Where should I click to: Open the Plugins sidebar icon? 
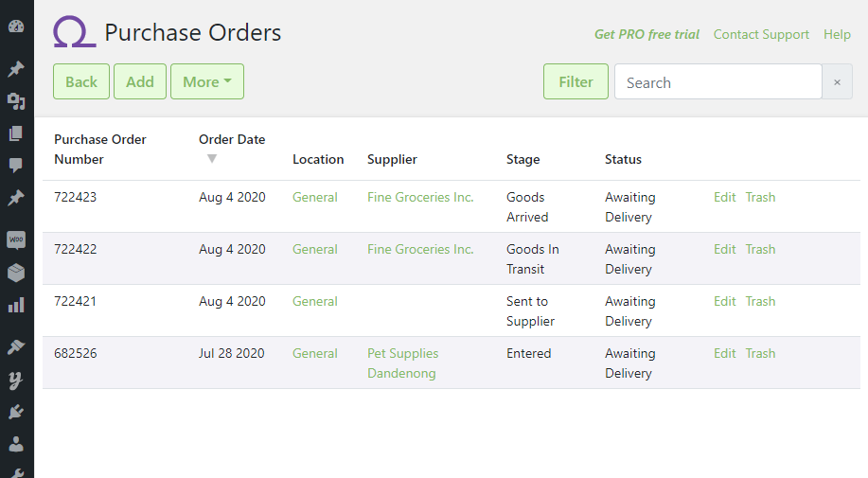(16, 412)
